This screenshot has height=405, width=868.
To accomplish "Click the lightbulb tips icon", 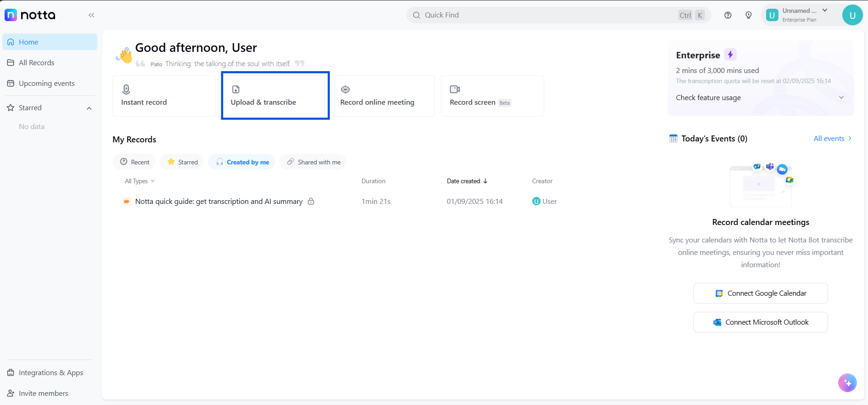I will (749, 15).
